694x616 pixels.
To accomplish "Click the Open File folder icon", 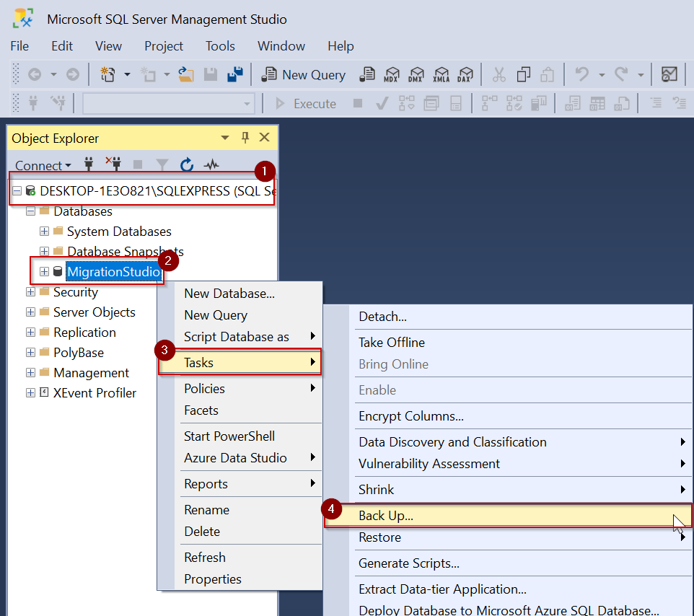I will click(186, 74).
